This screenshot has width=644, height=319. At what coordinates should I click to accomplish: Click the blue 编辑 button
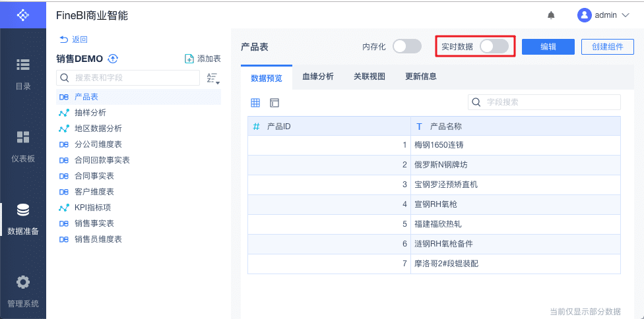pos(548,47)
